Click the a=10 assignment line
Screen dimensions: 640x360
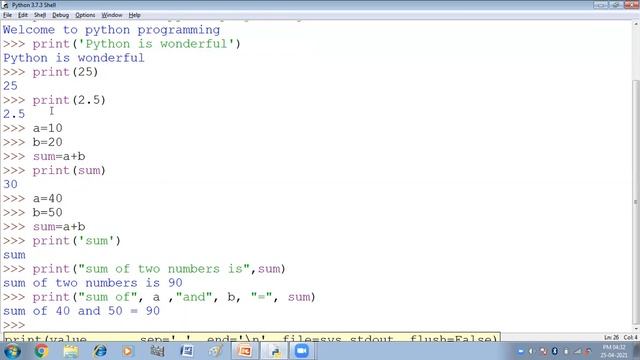coord(48,129)
